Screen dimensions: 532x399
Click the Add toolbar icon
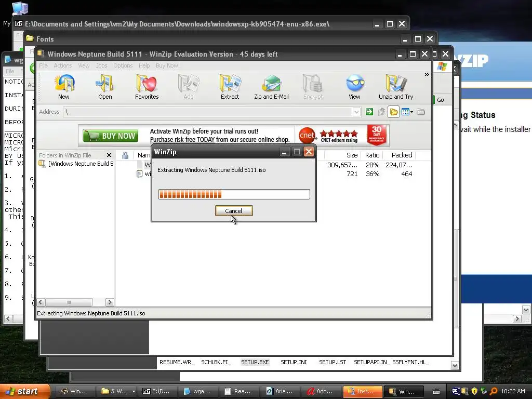tap(188, 87)
